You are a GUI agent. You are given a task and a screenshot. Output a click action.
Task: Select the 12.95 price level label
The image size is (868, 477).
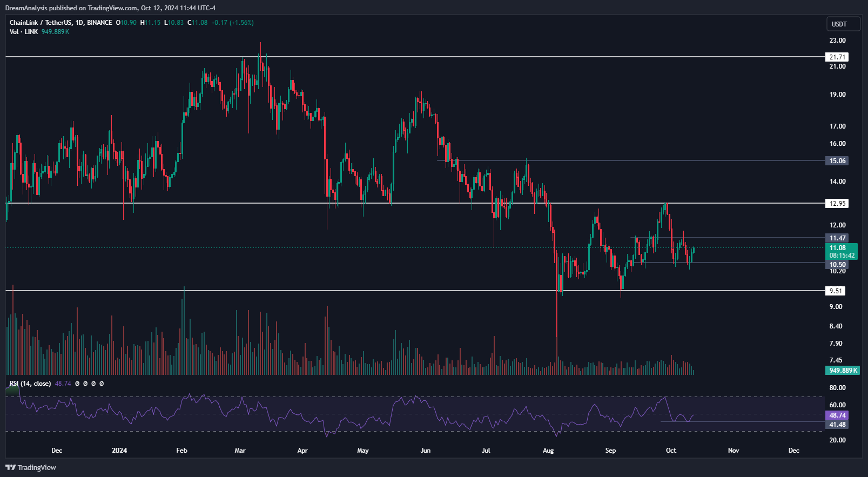(x=837, y=203)
